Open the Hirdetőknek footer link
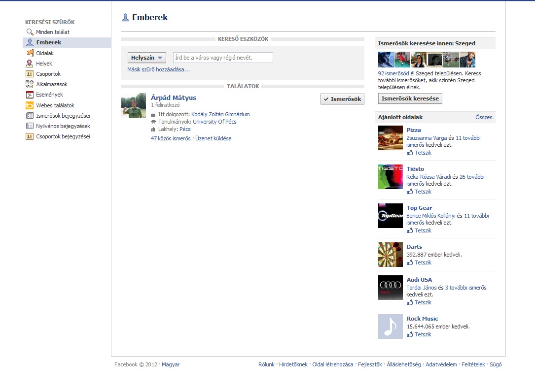This screenshot has width=535, height=392. pos(293,364)
